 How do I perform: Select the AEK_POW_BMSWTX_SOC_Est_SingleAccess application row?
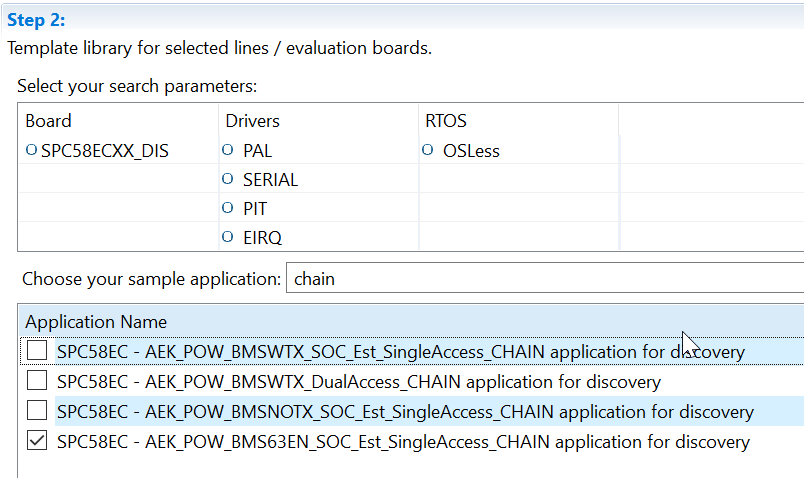pyautogui.click(x=400, y=352)
